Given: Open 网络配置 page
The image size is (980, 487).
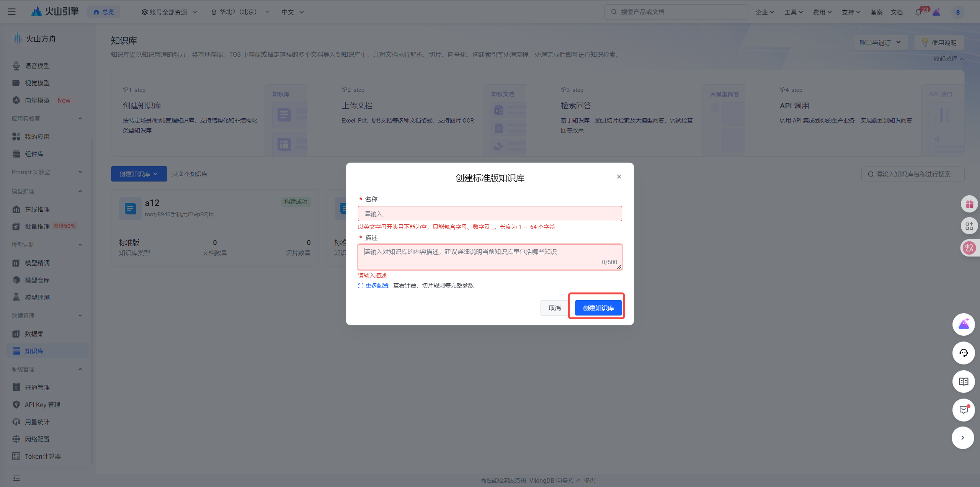Looking at the screenshot, I should 37,439.
